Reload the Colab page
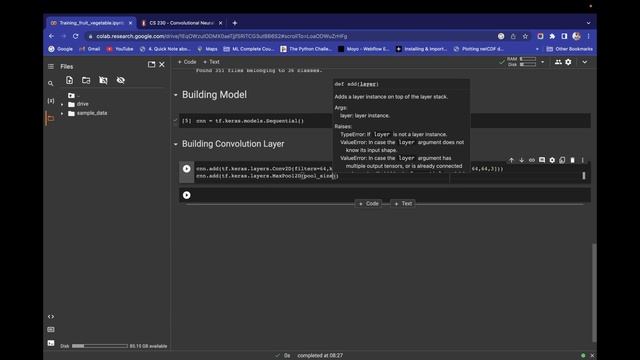Screen dimensions: 640x360 point(76,36)
